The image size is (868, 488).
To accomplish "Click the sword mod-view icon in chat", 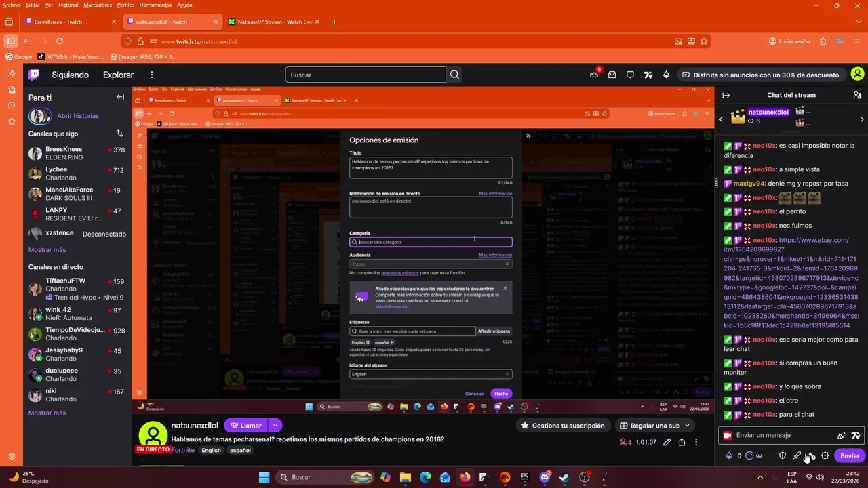I will click(x=797, y=455).
